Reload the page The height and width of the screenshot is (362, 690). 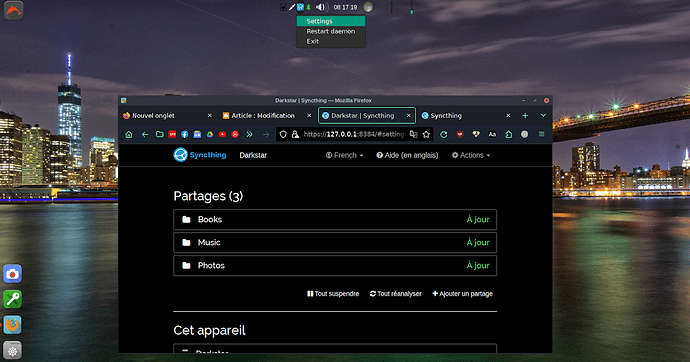tap(444, 135)
